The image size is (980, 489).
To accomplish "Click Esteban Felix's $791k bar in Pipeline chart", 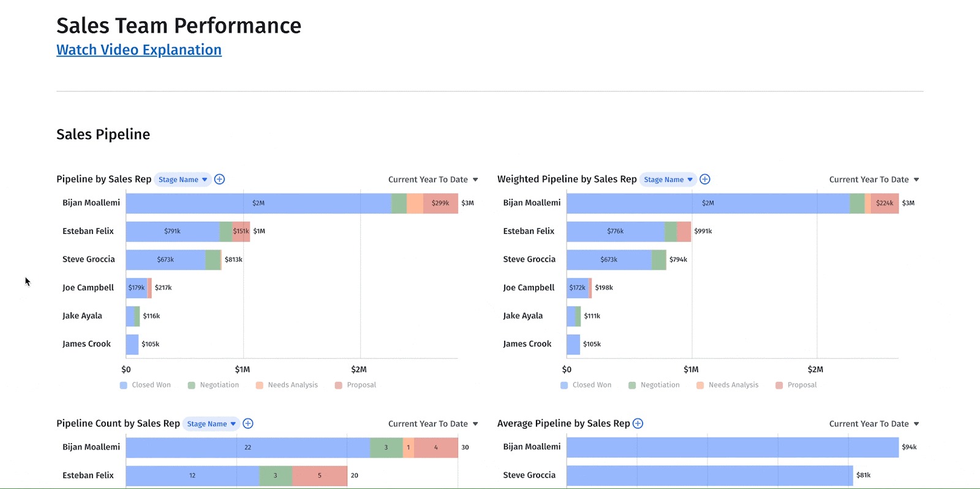I will tap(172, 231).
